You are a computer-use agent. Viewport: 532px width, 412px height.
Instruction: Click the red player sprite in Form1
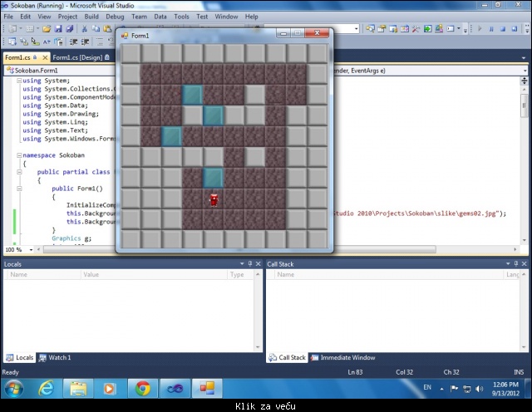pos(214,200)
